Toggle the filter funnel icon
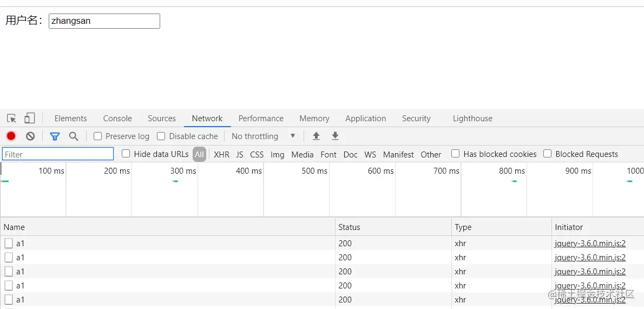Viewport: 644px width, 309px height. [55, 136]
